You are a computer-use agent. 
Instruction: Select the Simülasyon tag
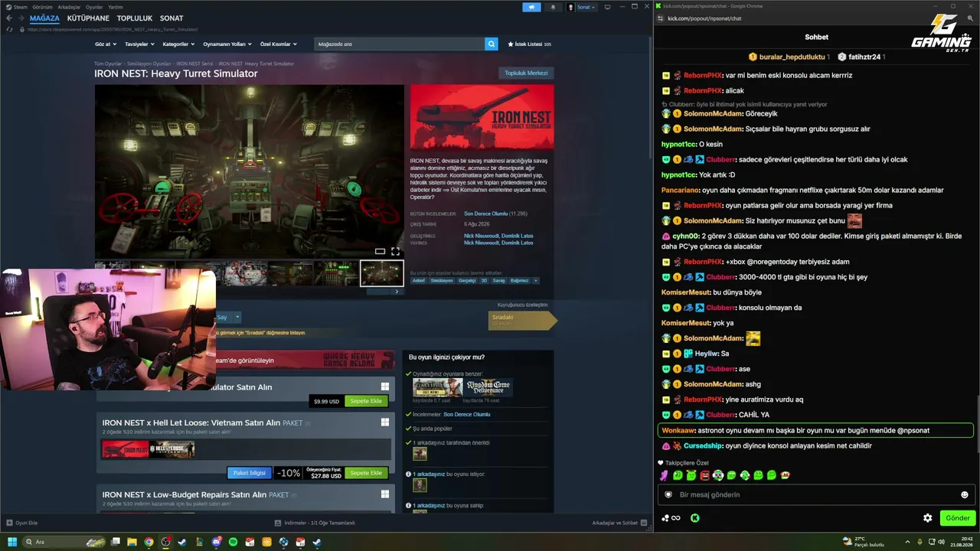click(442, 280)
